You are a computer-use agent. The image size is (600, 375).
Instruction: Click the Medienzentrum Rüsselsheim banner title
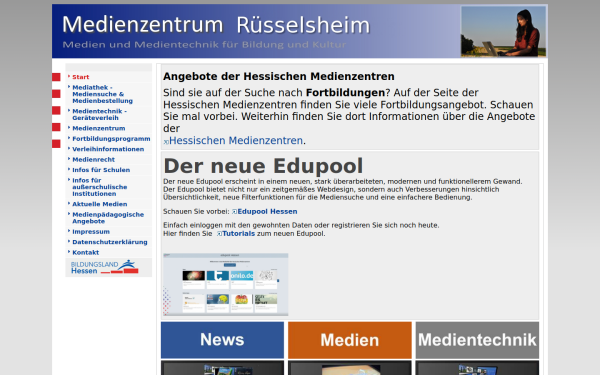point(216,25)
